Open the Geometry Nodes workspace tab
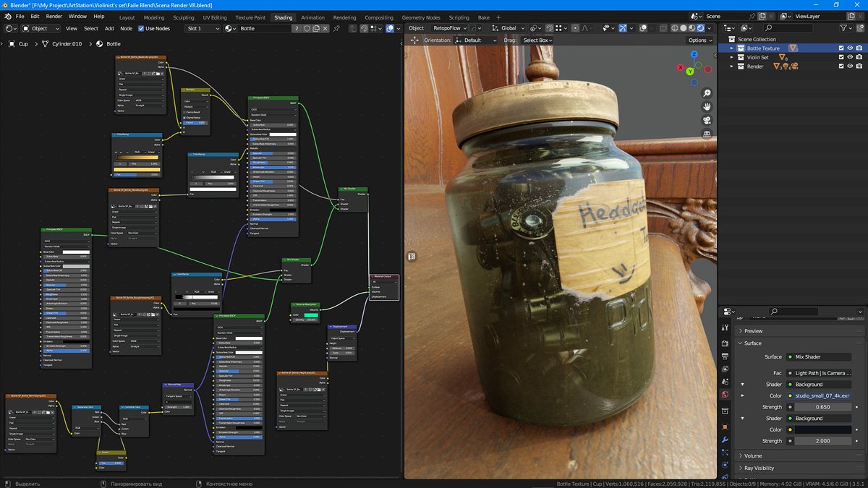Viewport: 868px width, 488px height. (x=420, y=17)
